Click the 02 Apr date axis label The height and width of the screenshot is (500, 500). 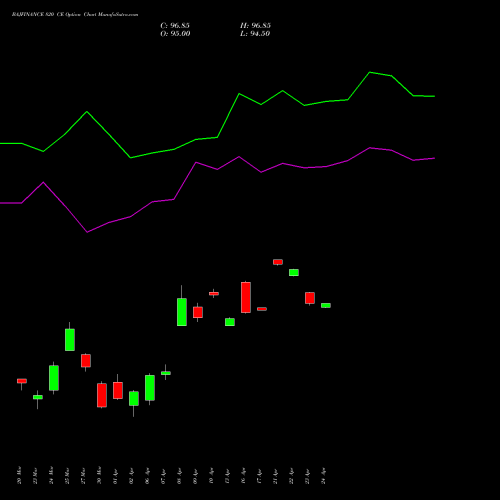click(131, 475)
